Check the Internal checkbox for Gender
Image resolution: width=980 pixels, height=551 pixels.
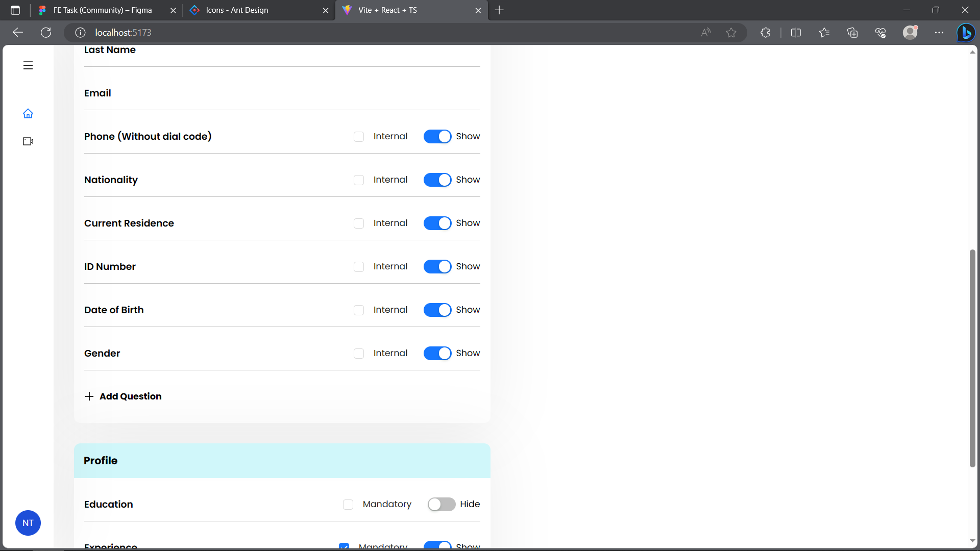pyautogui.click(x=359, y=353)
